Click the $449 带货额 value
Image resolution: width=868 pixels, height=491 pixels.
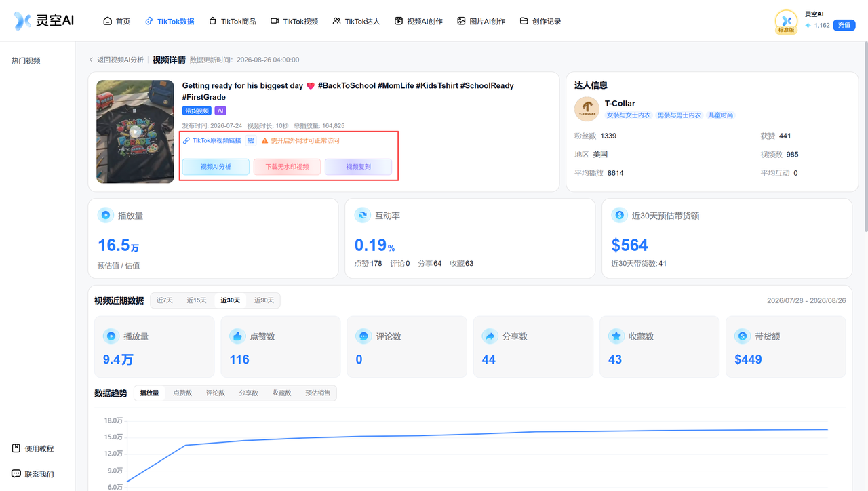coord(748,359)
